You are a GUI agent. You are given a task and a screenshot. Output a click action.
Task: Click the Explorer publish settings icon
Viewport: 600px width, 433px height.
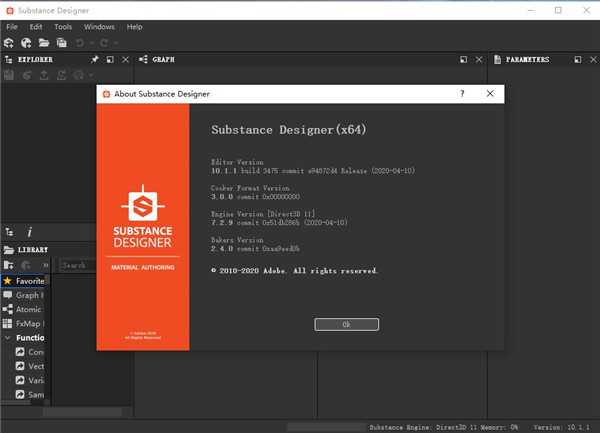(x=79, y=75)
